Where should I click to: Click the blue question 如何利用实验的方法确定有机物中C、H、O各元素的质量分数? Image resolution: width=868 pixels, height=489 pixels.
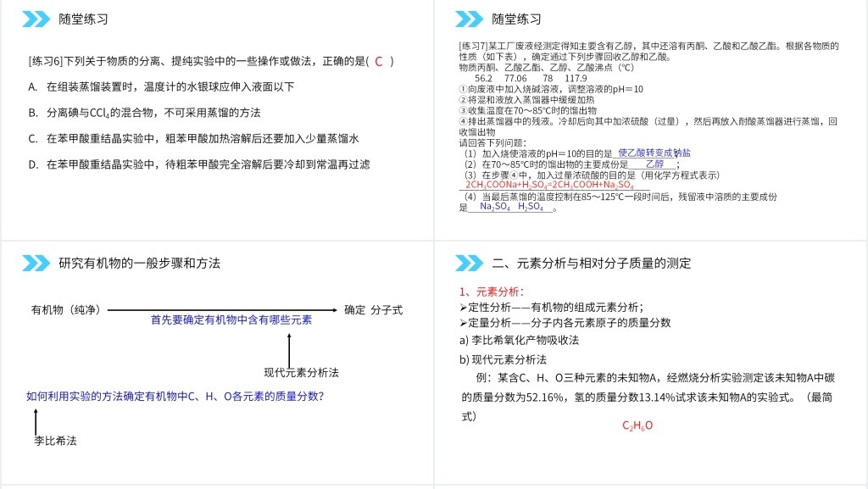tap(175, 396)
